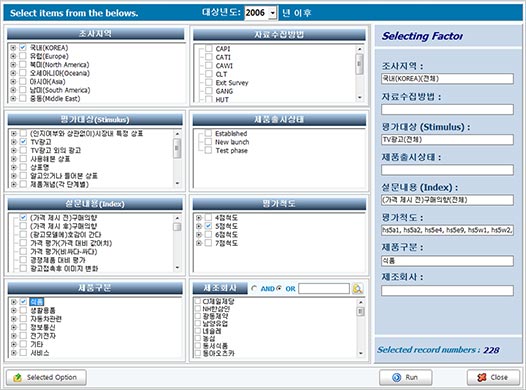
Task: Click the manufacturer list scroll-up arrow
Action: pos(361,302)
